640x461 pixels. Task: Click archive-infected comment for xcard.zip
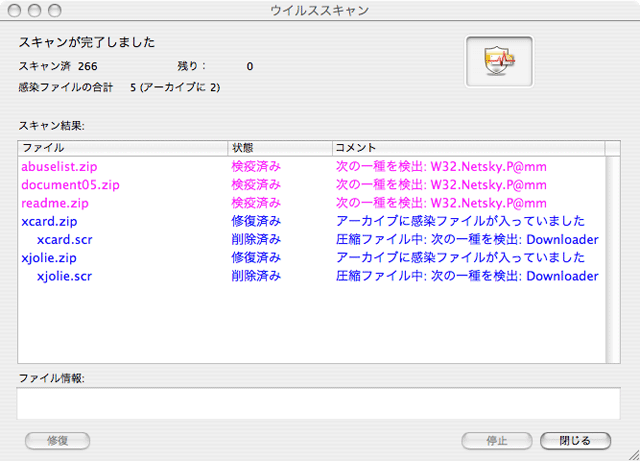pyautogui.click(x=460, y=221)
